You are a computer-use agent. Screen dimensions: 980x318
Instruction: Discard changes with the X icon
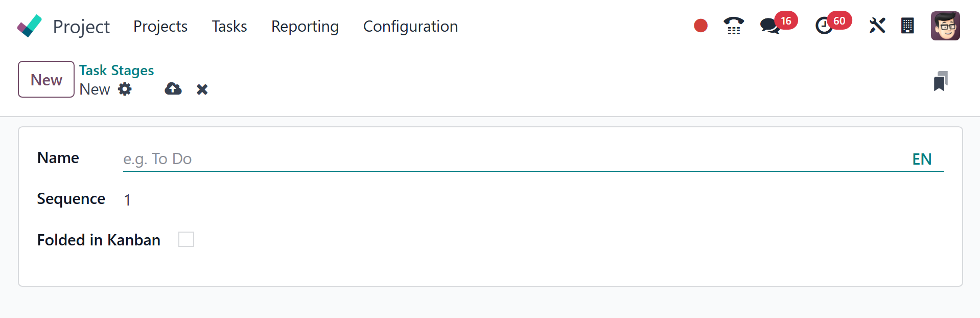click(x=202, y=89)
